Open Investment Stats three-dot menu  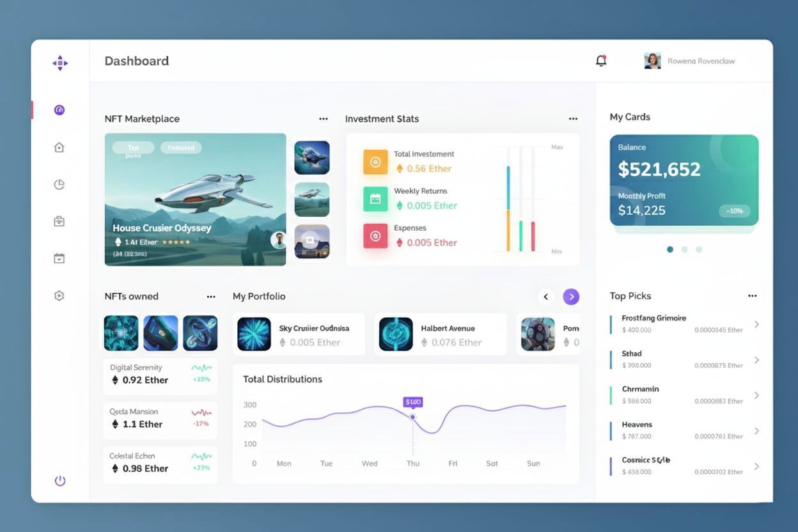point(573,119)
